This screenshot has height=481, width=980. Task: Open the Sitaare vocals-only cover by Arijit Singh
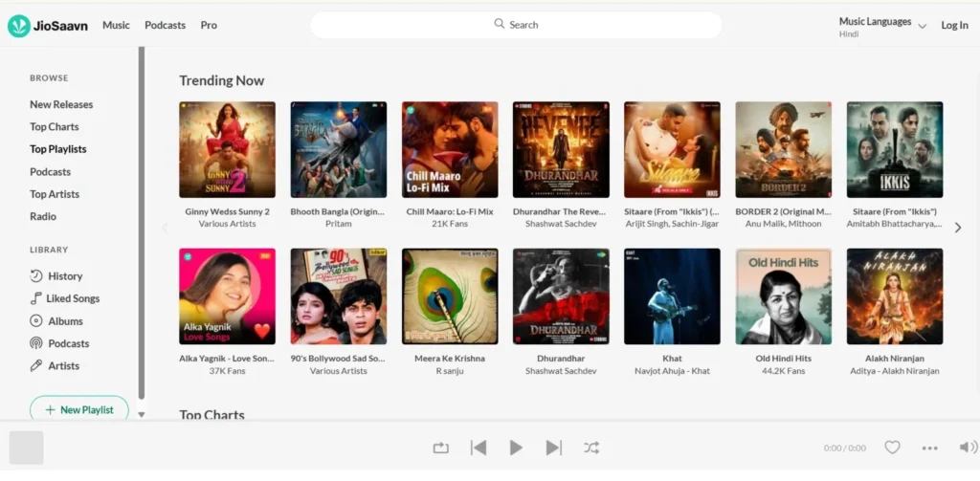coord(672,150)
